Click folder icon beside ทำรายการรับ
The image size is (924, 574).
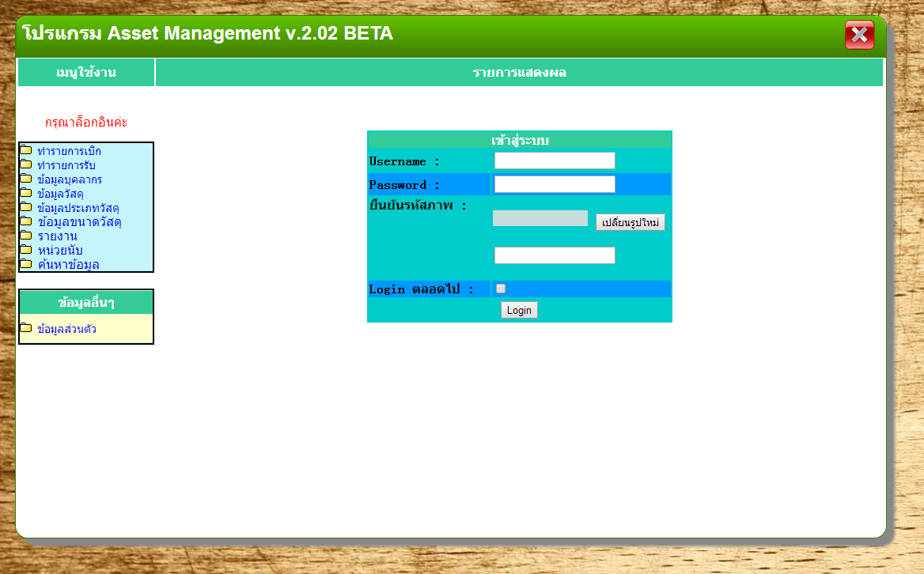pos(26,164)
